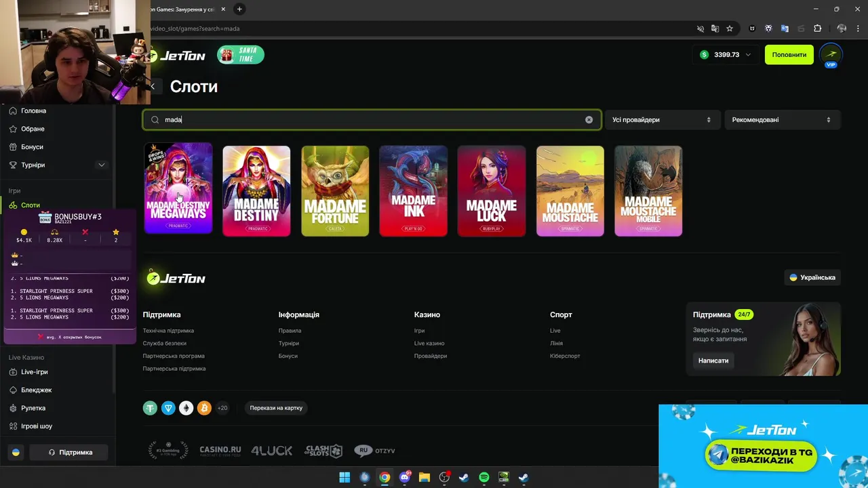Open Madame Luck slot thumbnail
The image size is (868, 488).
(492, 191)
